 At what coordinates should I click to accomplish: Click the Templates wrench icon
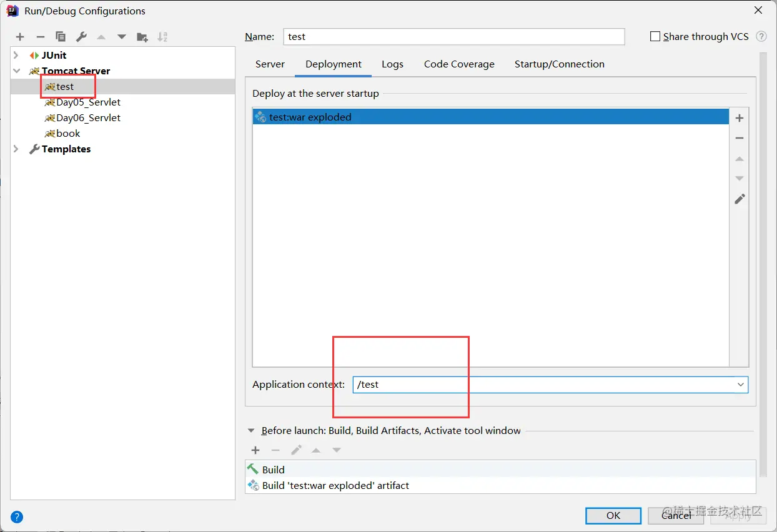click(x=34, y=149)
